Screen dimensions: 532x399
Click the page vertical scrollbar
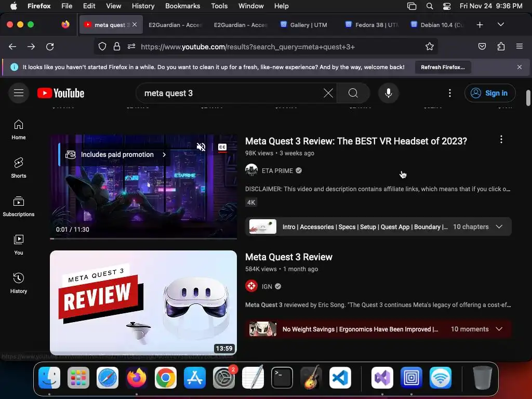[x=528, y=98]
